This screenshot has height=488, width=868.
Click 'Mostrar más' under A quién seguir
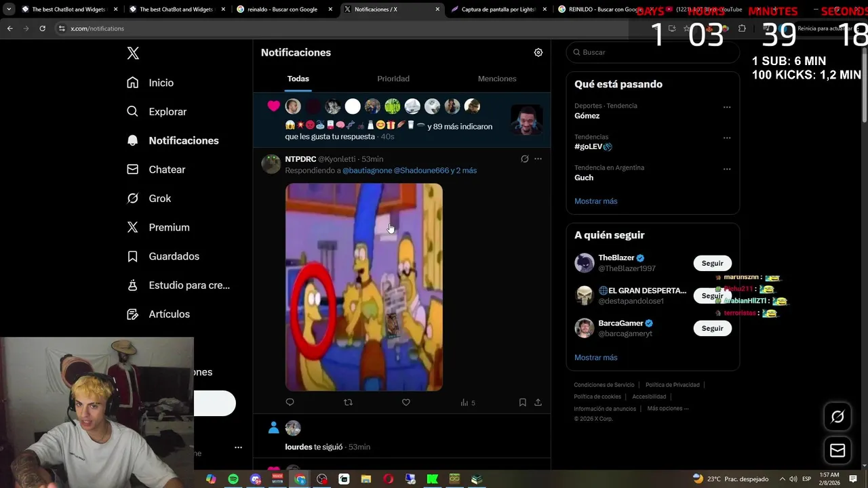click(x=596, y=357)
